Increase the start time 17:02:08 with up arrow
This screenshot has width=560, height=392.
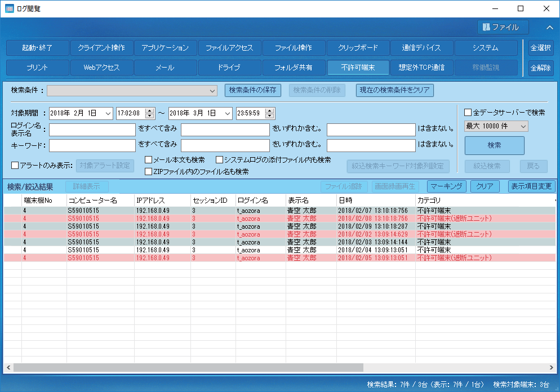coord(150,111)
